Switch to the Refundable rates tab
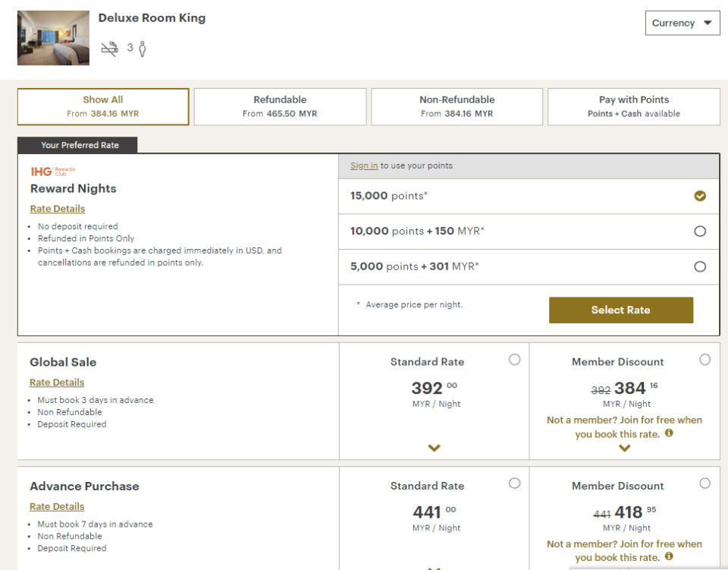The height and width of the screenshot is (570, 728). 280,106
